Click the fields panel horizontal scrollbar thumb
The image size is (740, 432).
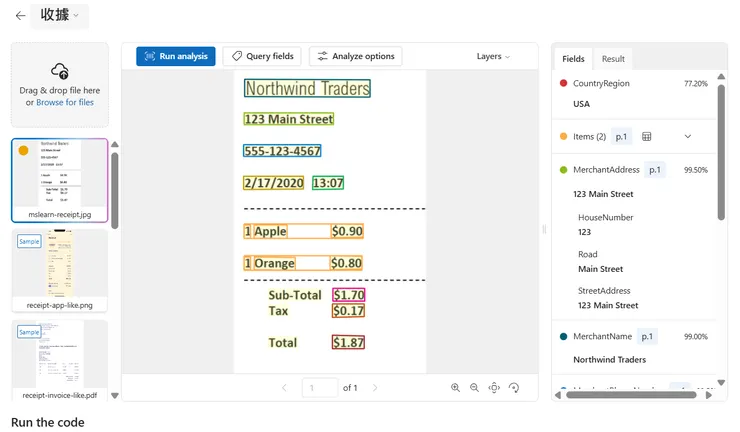[631, 395]
